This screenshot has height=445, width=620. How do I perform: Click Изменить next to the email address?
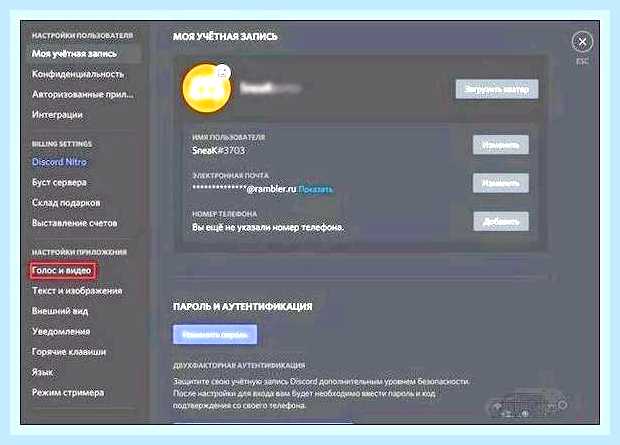pyautogui.click(x=501, y=183)
